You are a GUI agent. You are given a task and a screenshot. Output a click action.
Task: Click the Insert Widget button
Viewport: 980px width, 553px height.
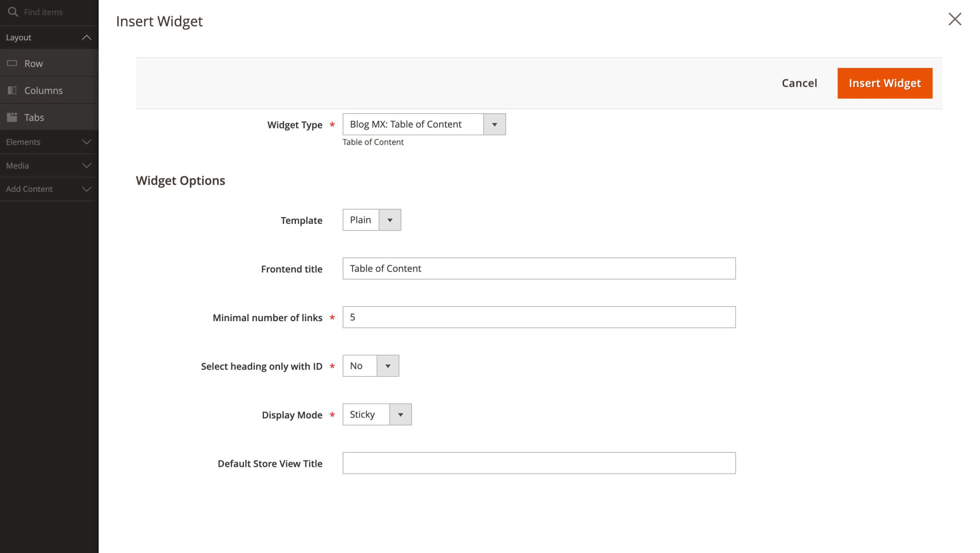click(x=884, y=83)
